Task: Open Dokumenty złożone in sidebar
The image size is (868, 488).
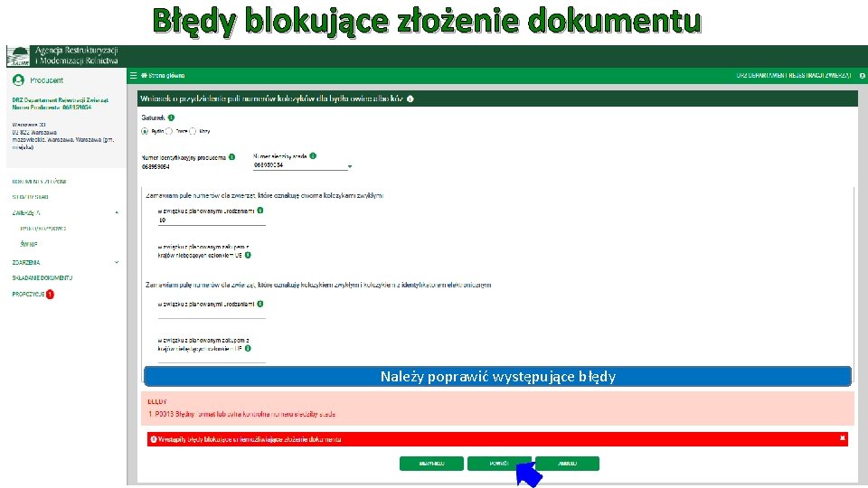Action: (x=39, y=182)
